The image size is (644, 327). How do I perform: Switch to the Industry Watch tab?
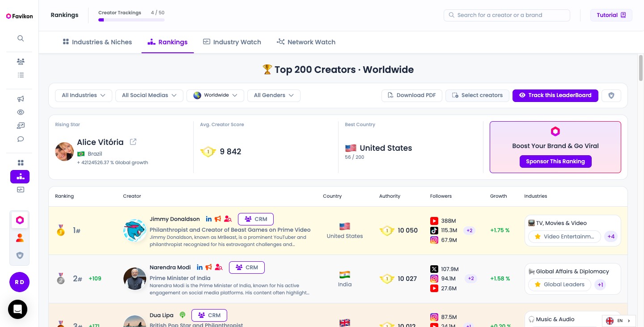tap(232, 42)
